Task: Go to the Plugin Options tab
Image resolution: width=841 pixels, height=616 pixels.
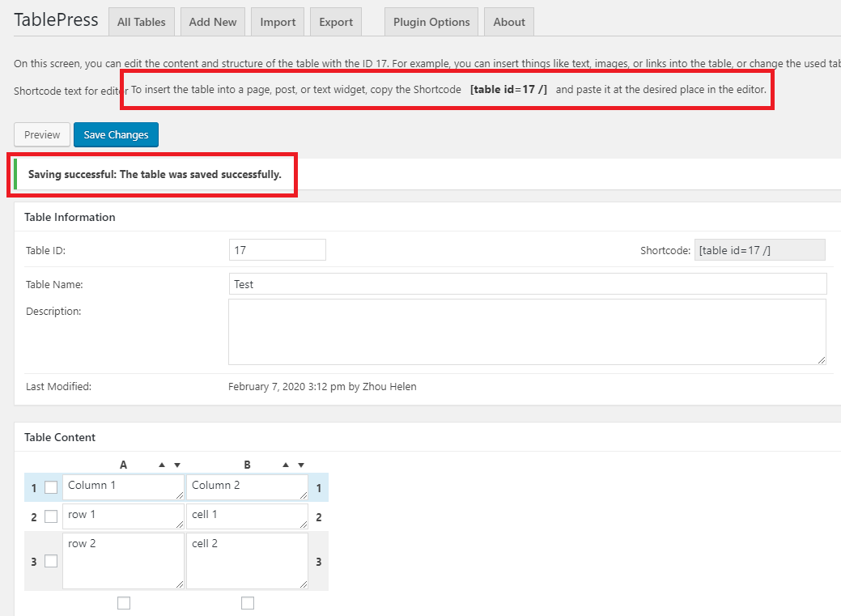Action: (x=431, y=22)
